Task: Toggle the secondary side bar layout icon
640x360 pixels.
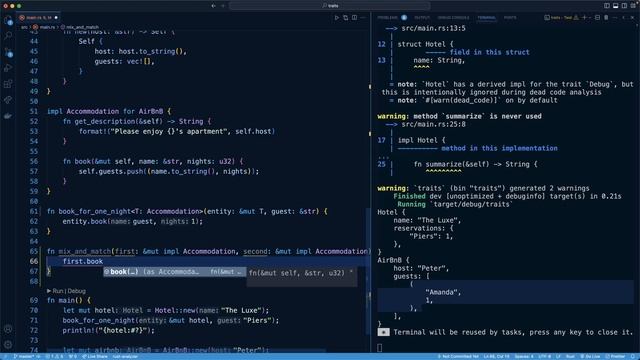Action: coord(624,6)
